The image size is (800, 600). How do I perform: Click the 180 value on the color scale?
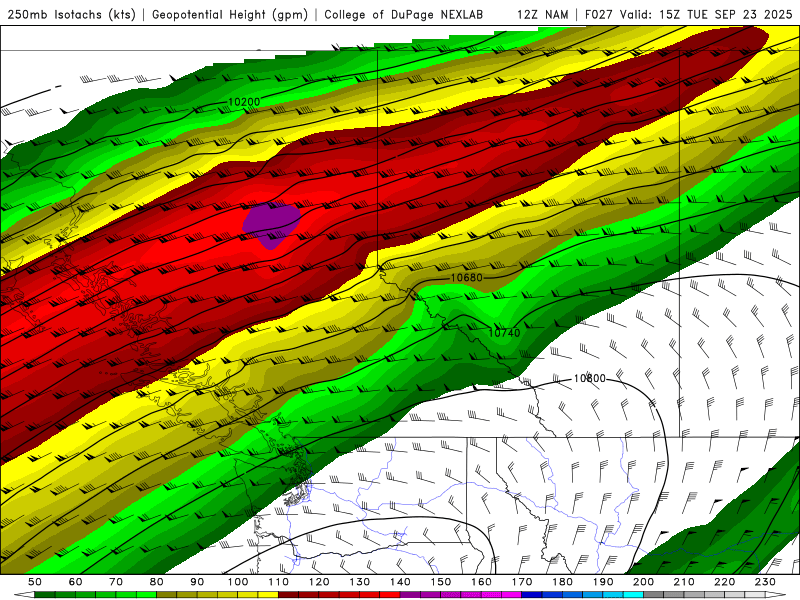click(x=562, y=582)
